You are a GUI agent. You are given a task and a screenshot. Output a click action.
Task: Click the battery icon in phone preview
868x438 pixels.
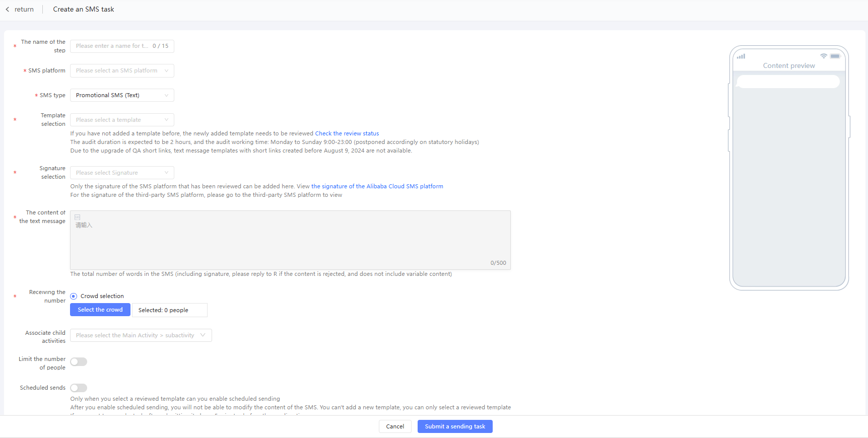coord(835,56)
